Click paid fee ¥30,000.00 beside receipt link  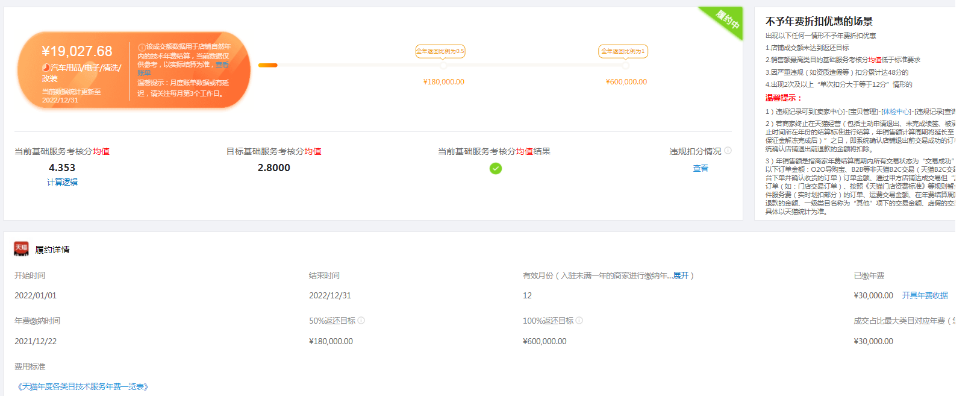coord(873,295)
